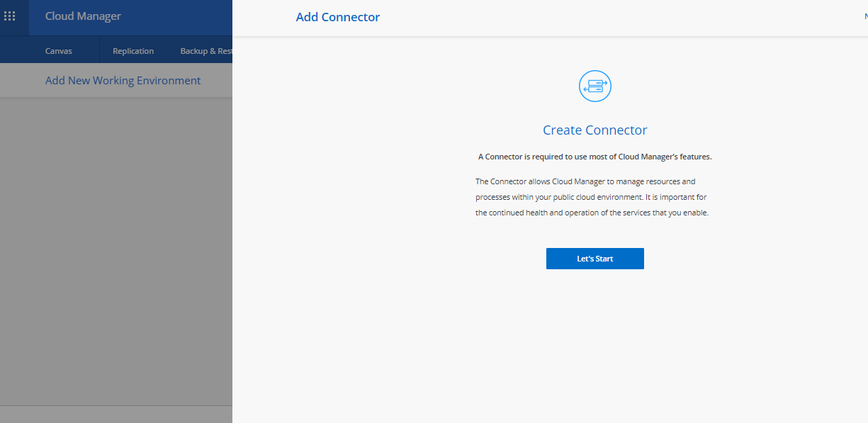Switch to the Canvas tab

click(59, 51)
